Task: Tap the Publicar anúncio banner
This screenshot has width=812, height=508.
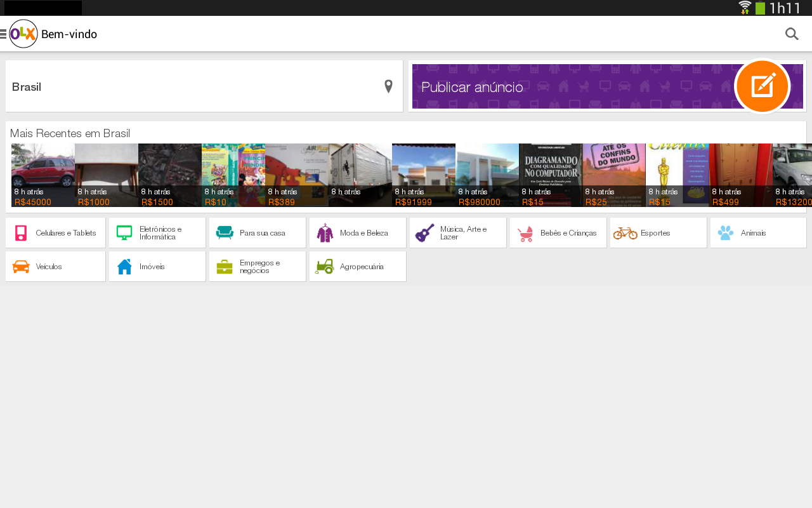Action: pyautogui.click(x=608, y=86)
